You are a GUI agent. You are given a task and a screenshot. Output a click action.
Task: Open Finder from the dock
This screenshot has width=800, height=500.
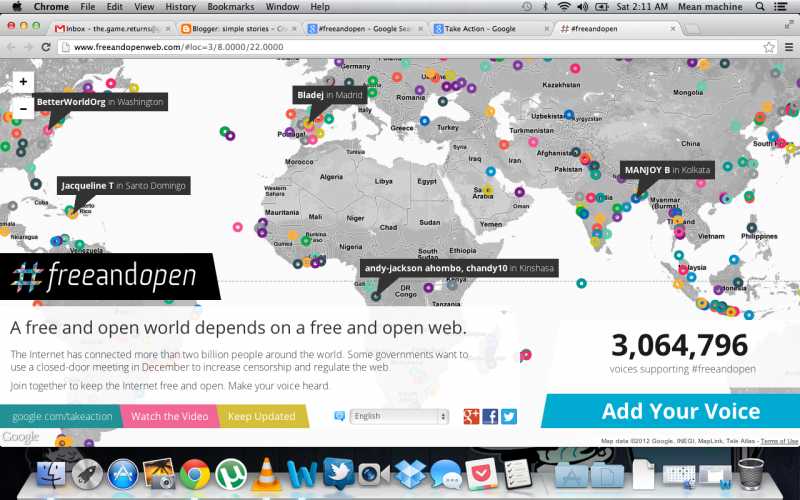pyautogui.click(x=51, y=474)
